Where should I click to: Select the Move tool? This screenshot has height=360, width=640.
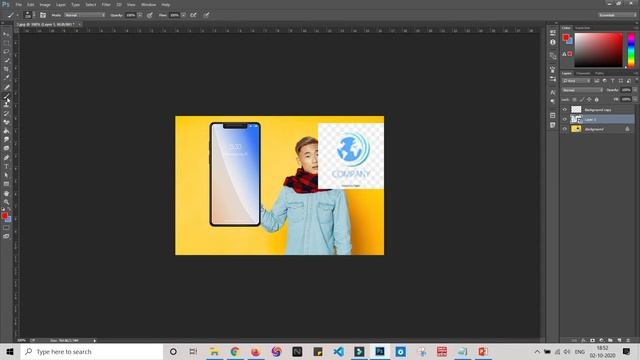6,34
